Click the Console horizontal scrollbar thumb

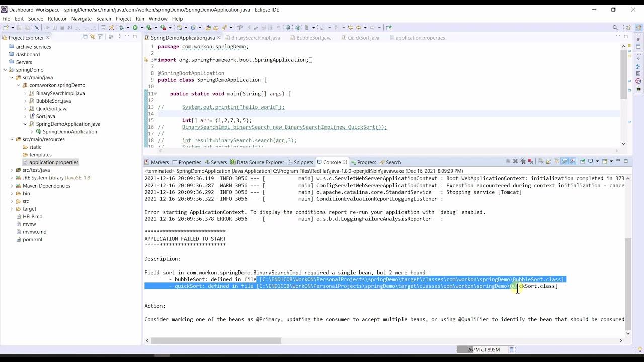(x=216, y=340)
